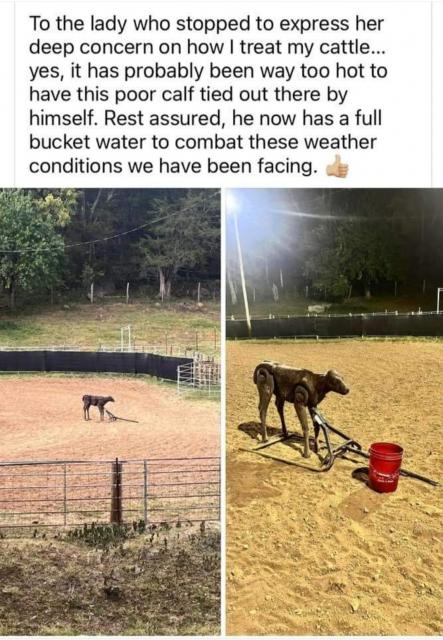Click the red water bucket in photo

[x=385, y=467]
